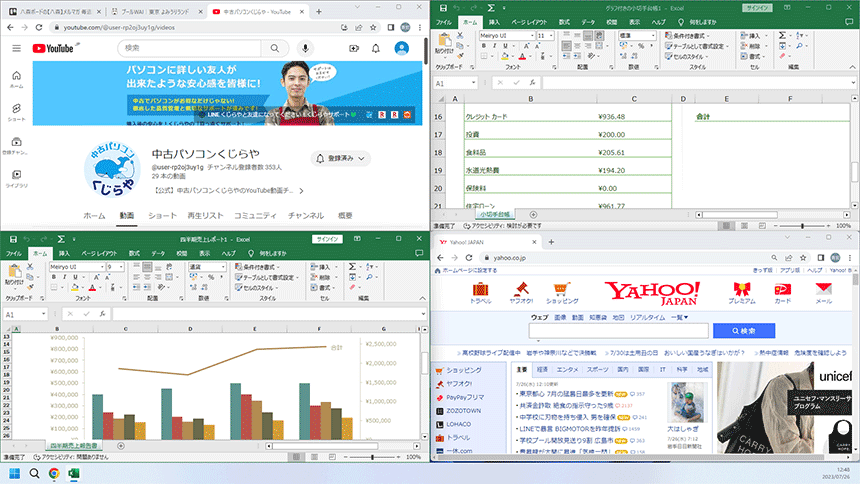Click Yahoo premium ribbon icon
The image size is (860, 484).
742,289
